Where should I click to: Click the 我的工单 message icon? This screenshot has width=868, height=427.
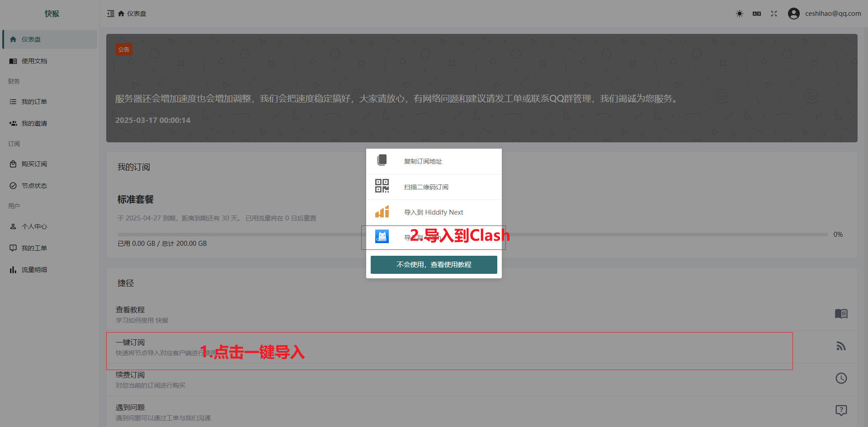coord(13,248)
